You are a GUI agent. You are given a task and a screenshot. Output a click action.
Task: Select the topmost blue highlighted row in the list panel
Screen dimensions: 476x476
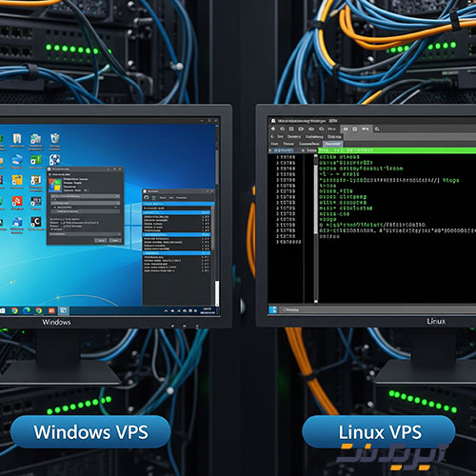[178, 204]
